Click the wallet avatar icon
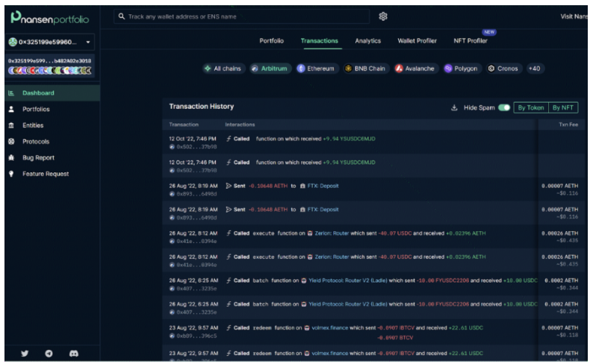 pos(13,42)
